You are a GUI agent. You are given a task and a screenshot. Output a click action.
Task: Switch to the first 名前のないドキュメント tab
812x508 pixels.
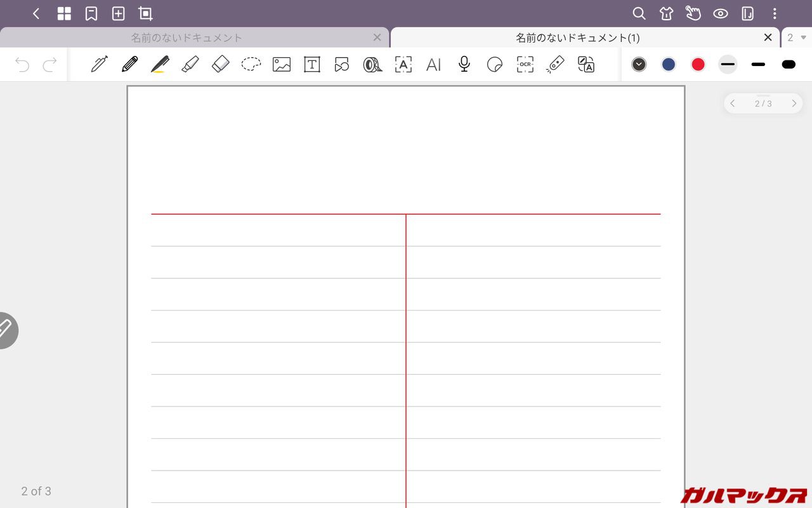pos(187,37)
